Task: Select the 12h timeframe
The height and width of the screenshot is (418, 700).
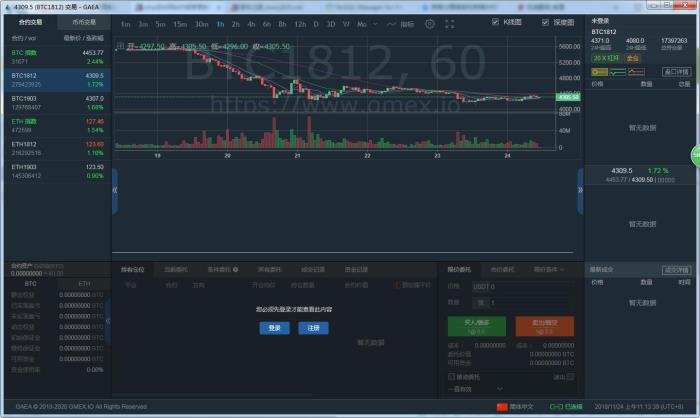Action: click(300, 24)
